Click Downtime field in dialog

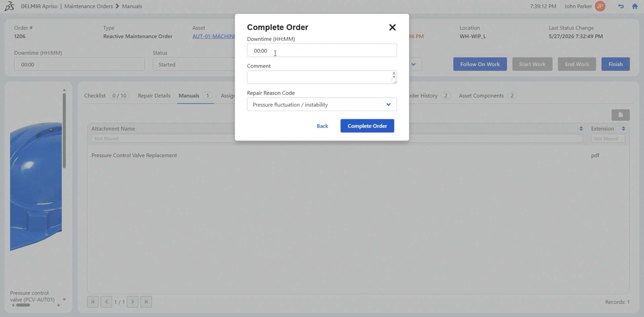pos(322,50)
